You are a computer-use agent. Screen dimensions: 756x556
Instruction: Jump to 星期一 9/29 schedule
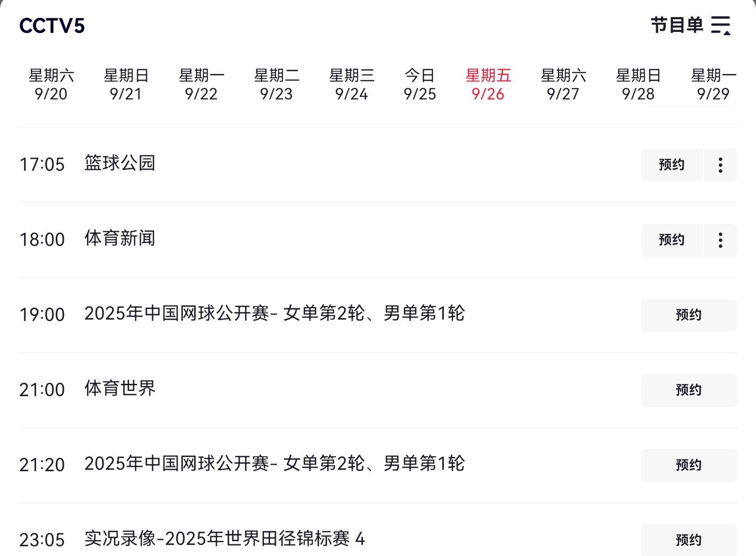coord(713,84)
